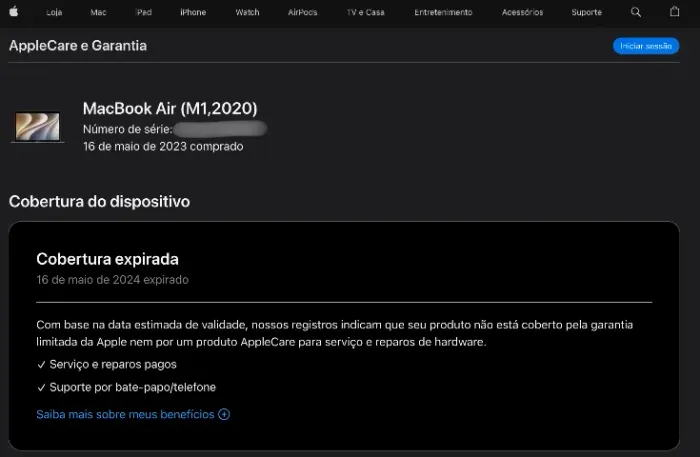Viewport: 700px width, 457px height.
Task: Open the TV e Casa menu item
Action: pos(366,12)
